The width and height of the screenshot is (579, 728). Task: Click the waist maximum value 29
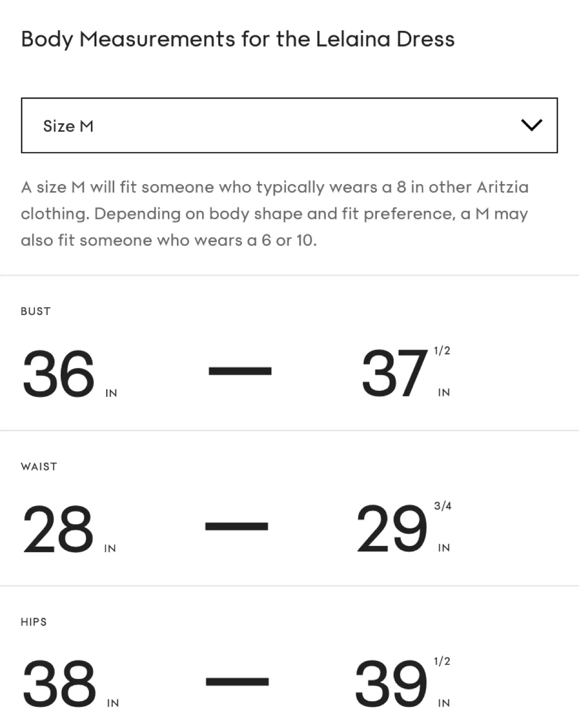pos(392,529)
